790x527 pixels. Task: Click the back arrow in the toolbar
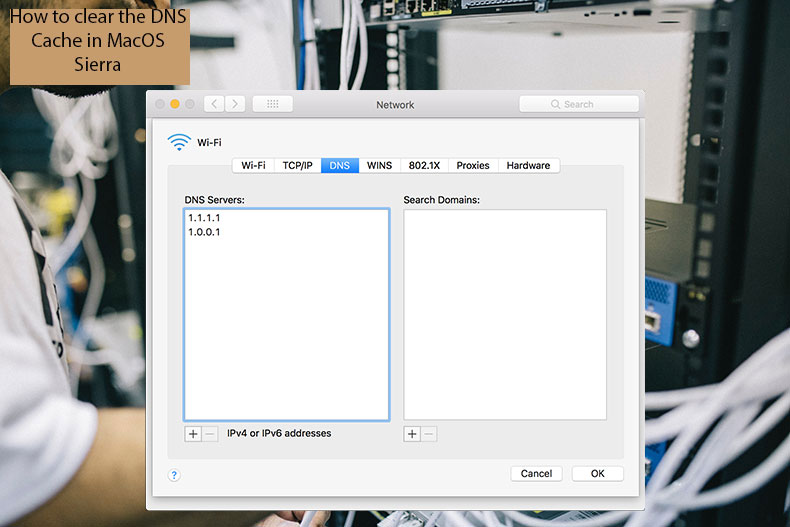pos(214,104)
